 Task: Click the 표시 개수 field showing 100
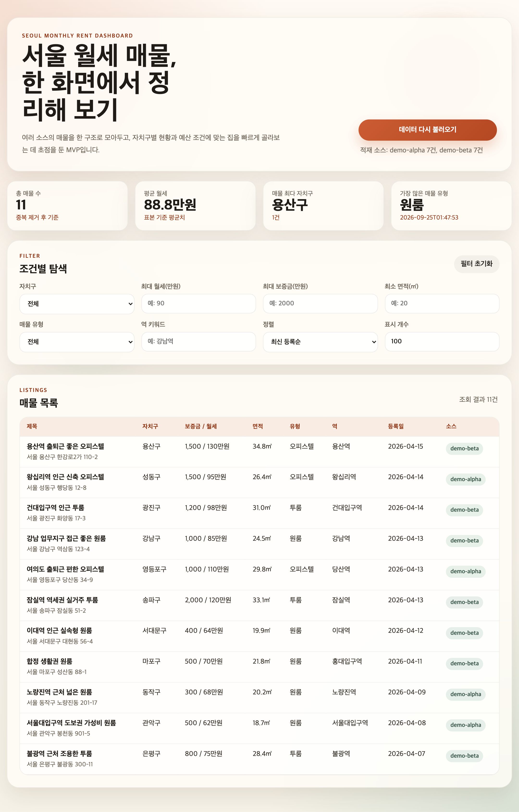(x=442, y=342)
